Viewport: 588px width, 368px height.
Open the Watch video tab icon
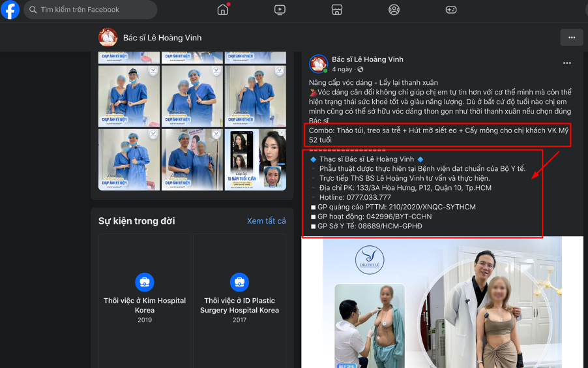point(280,10)
